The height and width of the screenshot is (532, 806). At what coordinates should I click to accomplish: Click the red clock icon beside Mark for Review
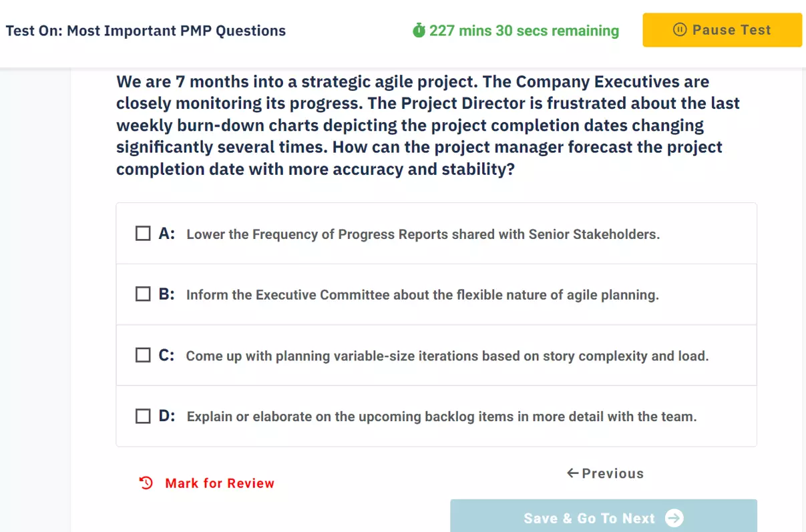tap(145, 483)
